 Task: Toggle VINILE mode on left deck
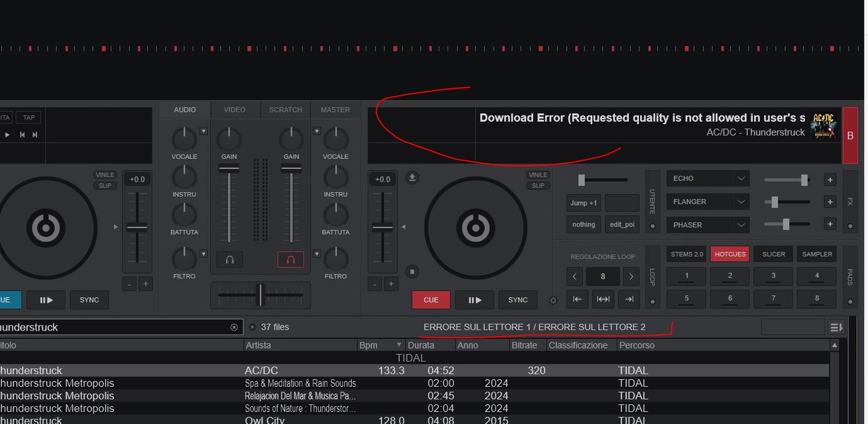[x=105, y=175]
